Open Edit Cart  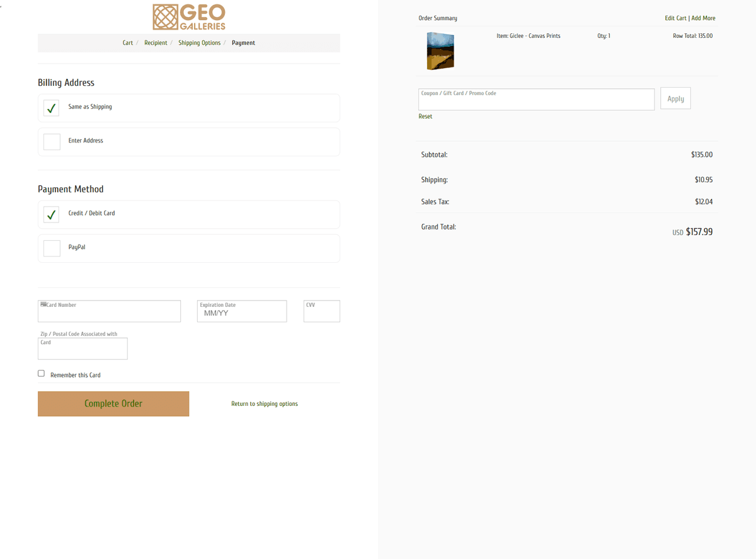pyautogui.click(x=675, y=18)
